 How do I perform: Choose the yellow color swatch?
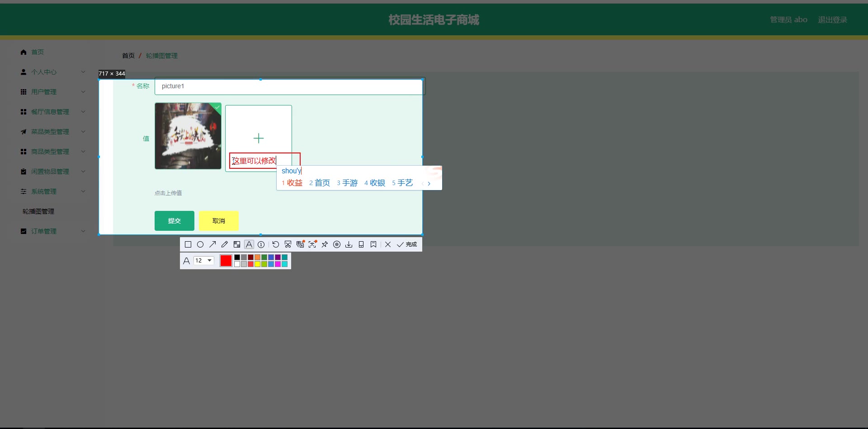[x=258, y=264]
